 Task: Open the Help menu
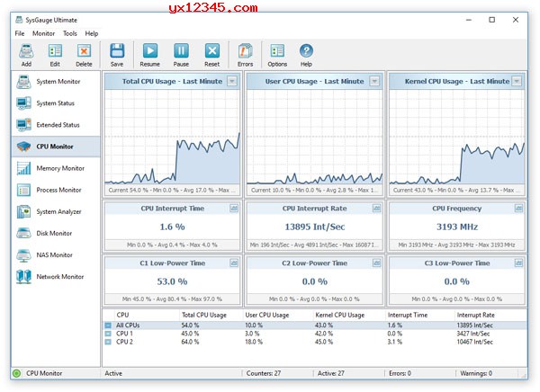[x=92, y=33]
